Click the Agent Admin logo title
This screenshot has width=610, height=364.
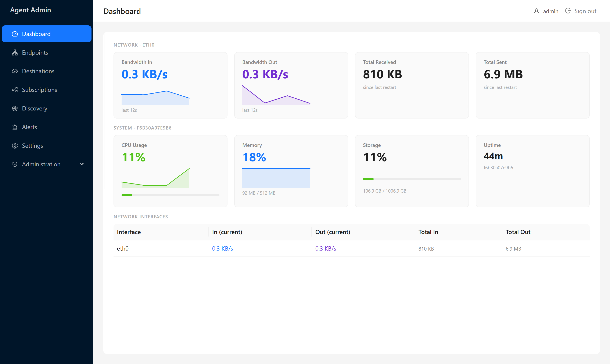click(30, 10)
